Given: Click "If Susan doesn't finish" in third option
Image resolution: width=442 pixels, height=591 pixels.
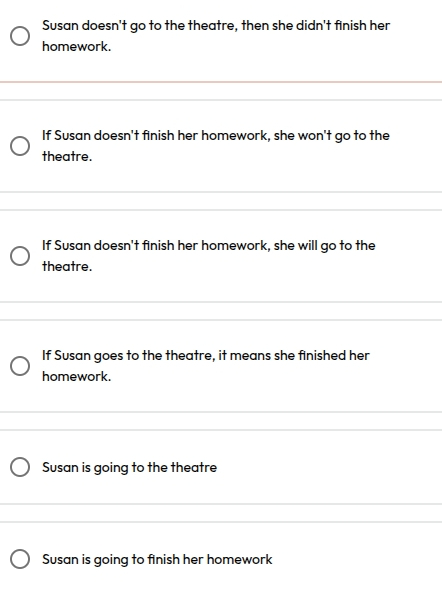Looking at the screenshot, I should [108, 245].
